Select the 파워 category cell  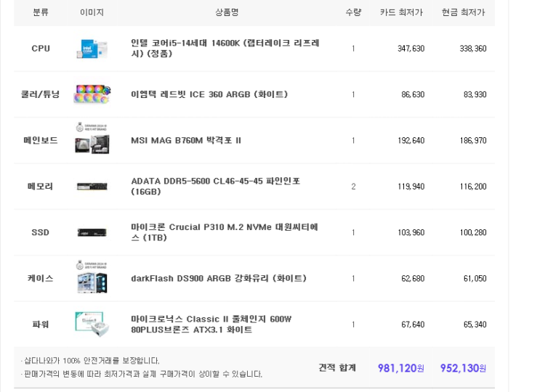pyautogui.click(x=41, y=324)
